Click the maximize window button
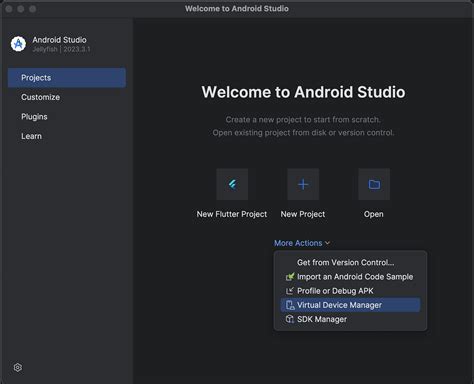Viewport: 474px width, 384px height. coord(32,9)
